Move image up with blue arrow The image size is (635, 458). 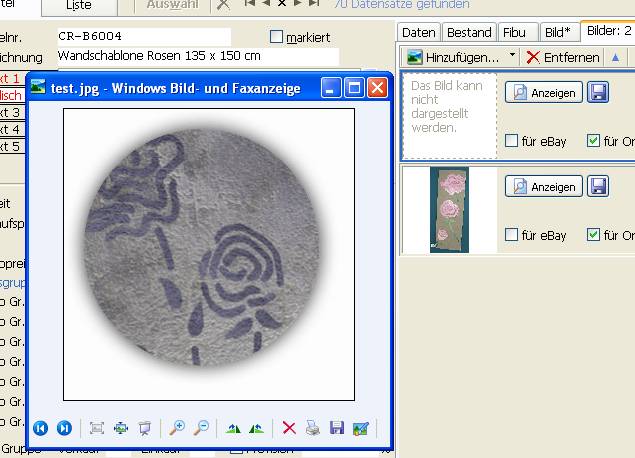[x=616, y=58]
